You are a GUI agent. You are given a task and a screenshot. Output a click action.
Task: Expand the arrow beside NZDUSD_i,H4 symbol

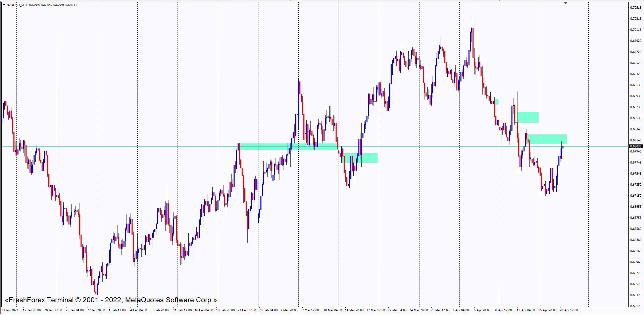pyautogui.click(x=4, y=5)
